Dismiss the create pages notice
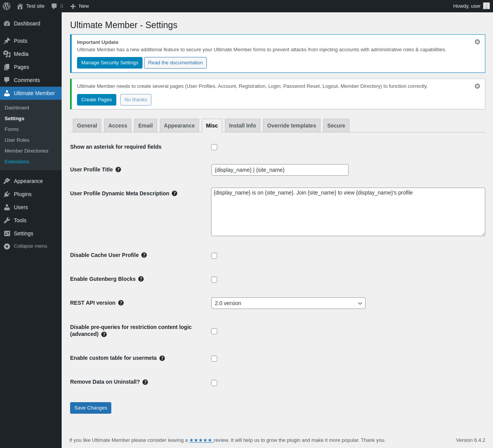Screen dimensions: 493x448 click(477, 86)
